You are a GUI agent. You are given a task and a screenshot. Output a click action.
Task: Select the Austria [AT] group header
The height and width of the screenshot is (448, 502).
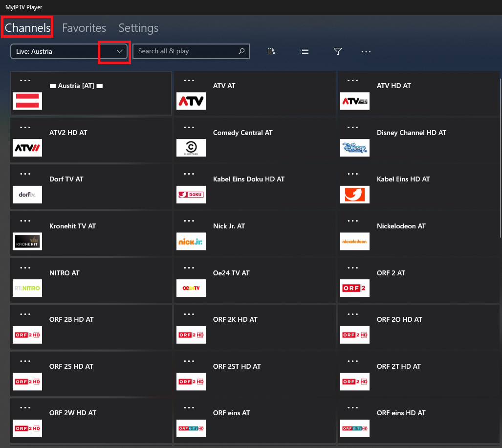point(91,93)
